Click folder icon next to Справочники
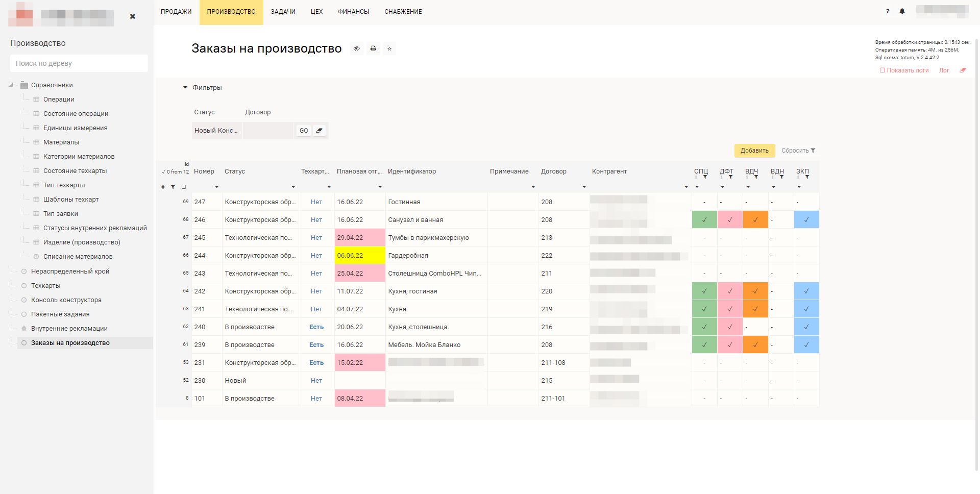Image resolution: width=980 pixels, height=494 pixels. [x=24, y=85]
